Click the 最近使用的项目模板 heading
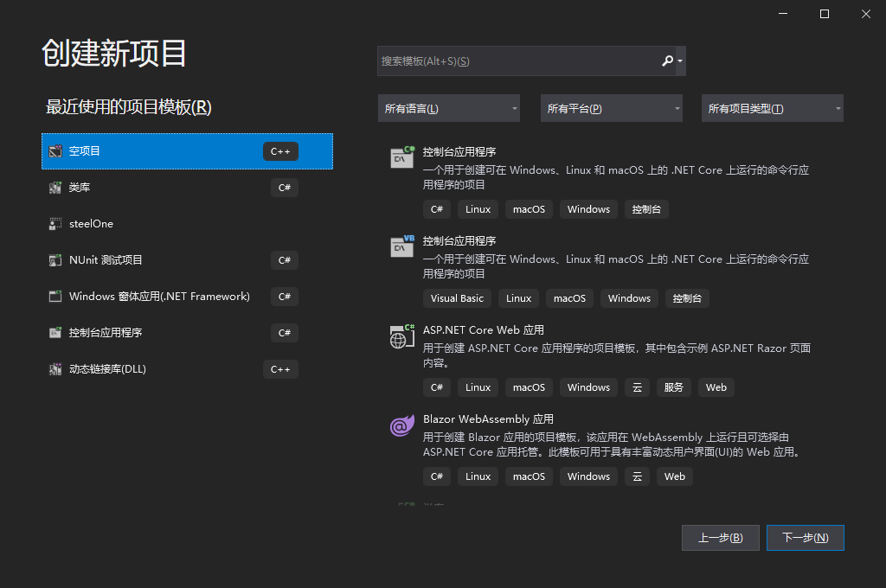 pos(129,106)
